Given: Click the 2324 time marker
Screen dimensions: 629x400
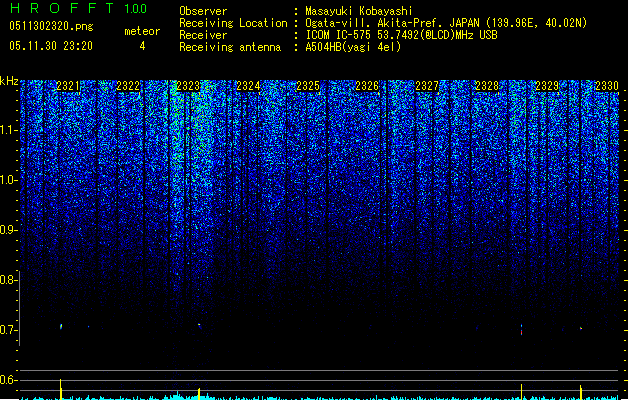Looking at the screenshot, I should (248, 86).
